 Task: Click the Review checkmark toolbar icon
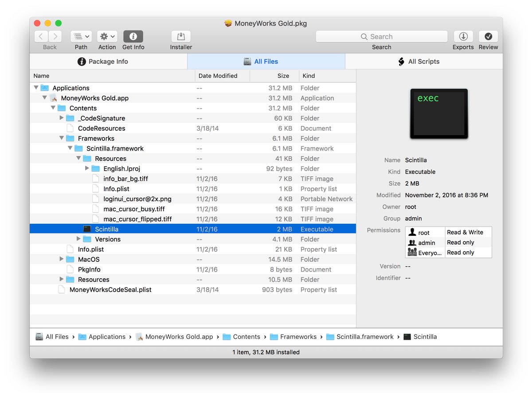point(488,36)
